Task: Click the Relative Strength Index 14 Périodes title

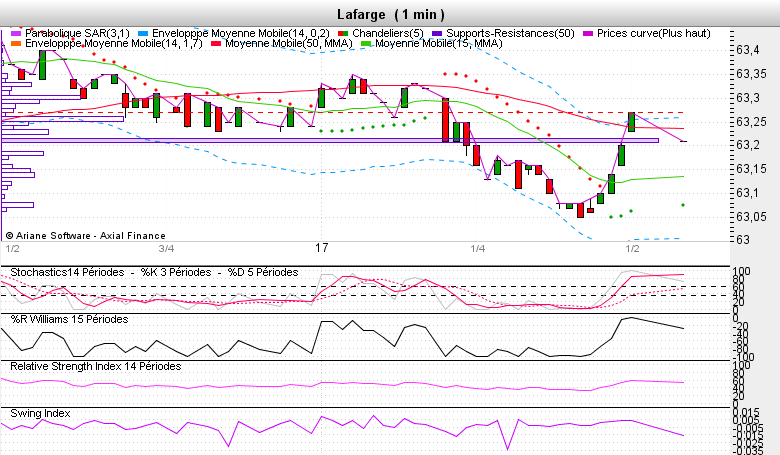Action: tap(96, 366)
